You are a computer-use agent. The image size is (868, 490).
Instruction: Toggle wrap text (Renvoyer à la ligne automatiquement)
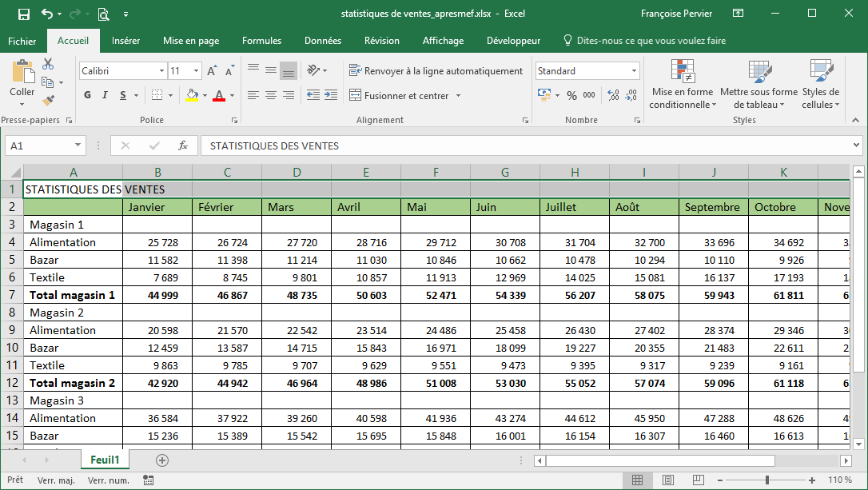(x=436, y=71)
